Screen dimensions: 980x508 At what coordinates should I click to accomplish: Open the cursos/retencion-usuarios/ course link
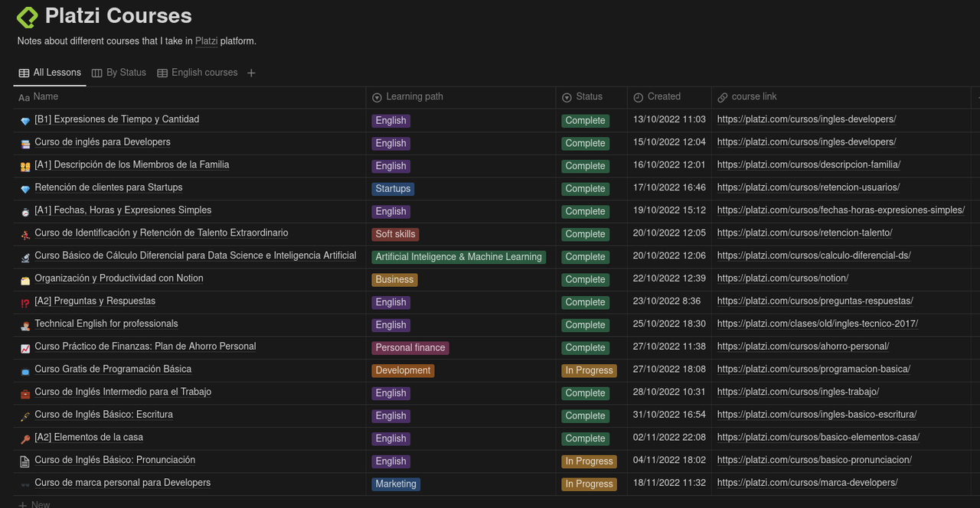[808, 188]
